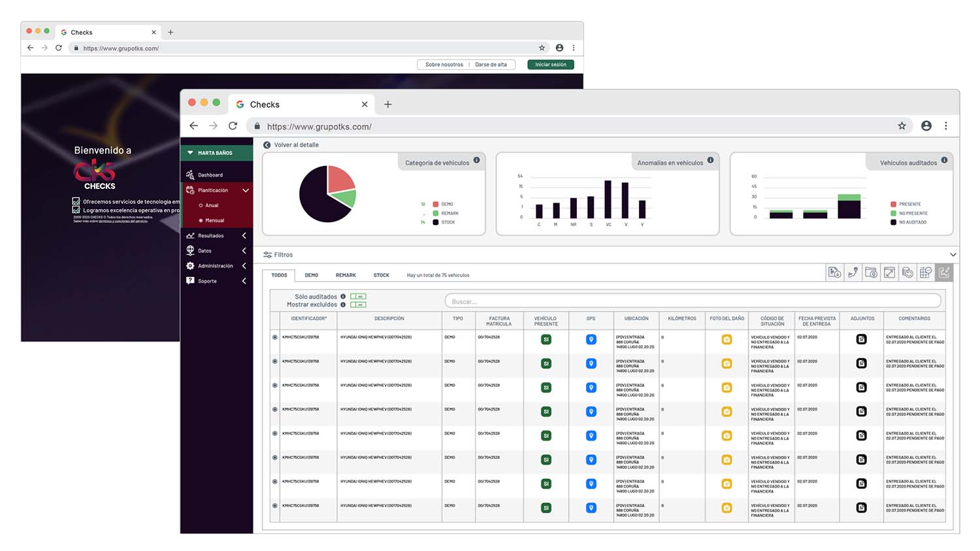980x551 pixels.
Task: Click the document download toolbar icon
Action: click(x=834, y=273)
